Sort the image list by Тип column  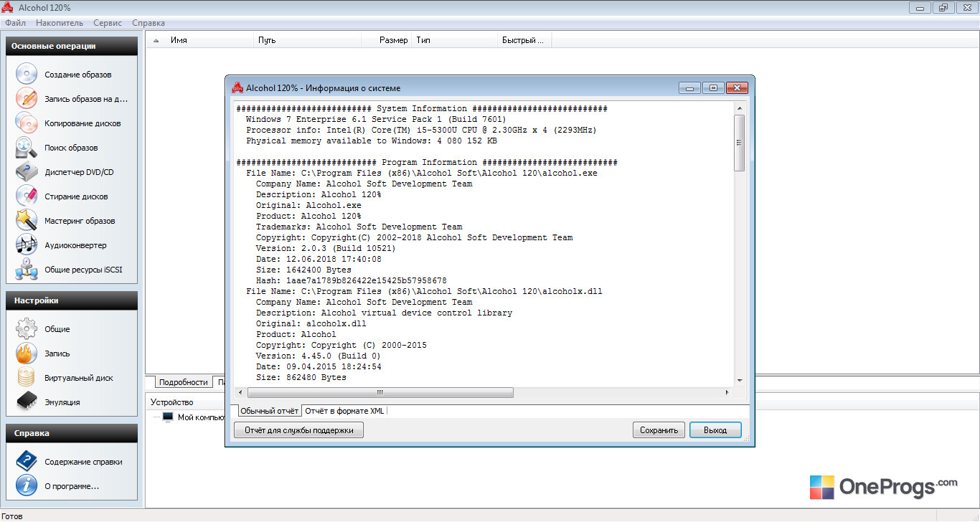tap(455, 40)
